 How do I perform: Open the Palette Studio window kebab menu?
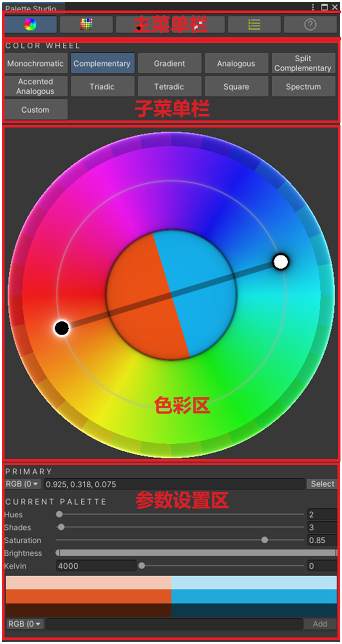pyautogui.click(x=313, y=7)
